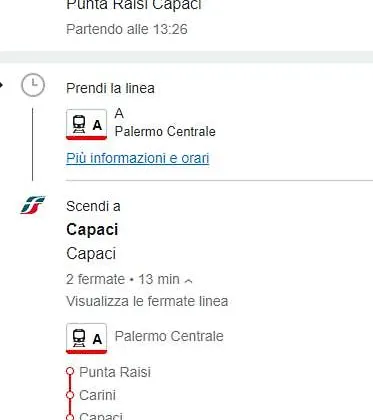Click the Partendo alle 13:26 departure time

pyautogui.click(x=127, y=29)
